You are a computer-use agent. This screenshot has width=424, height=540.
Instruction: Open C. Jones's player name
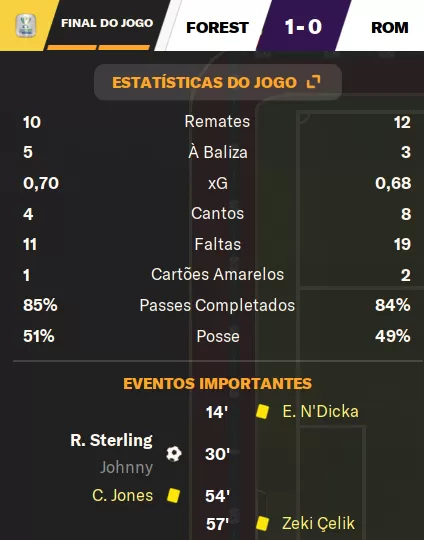[x=123, y=496]
